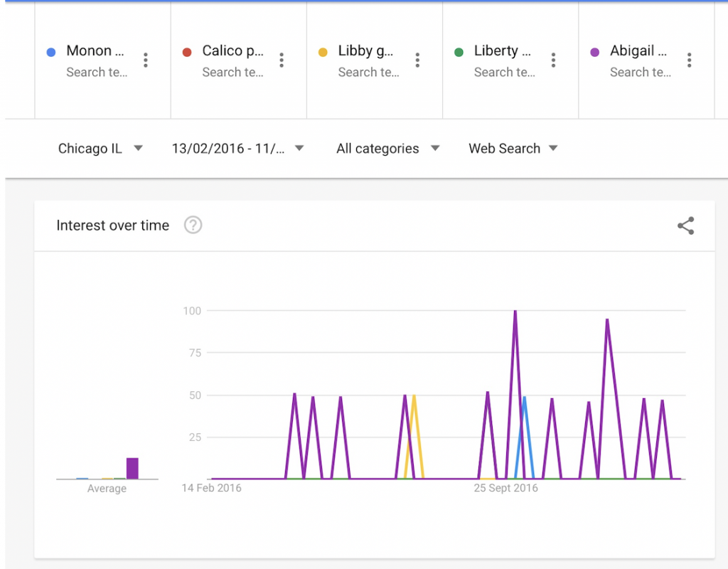Screen dimensions: 728x569
Task: Open the three-dot menu for Monon term
Action: pos(146,60)
